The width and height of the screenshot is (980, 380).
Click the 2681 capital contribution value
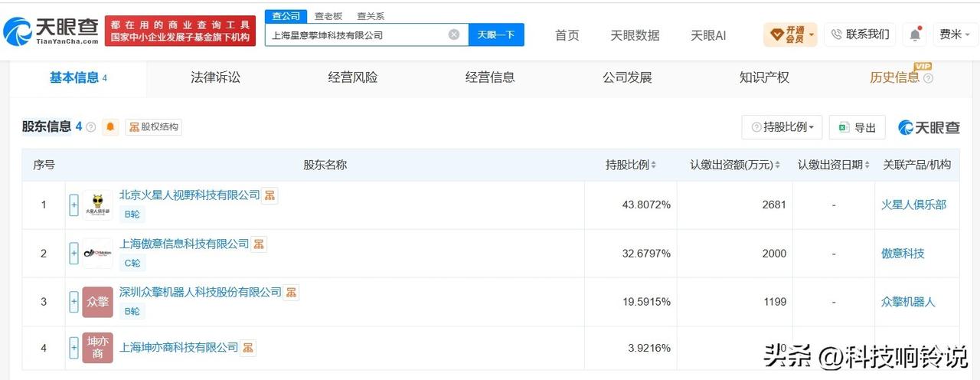pyautogui.click(x=774, y=205)
